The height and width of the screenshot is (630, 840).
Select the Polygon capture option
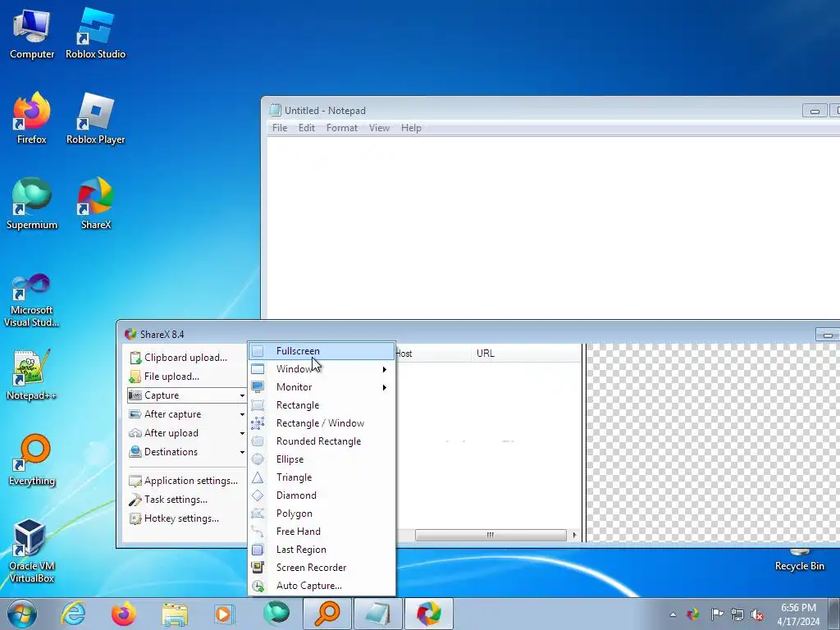[x=322, y=514]
